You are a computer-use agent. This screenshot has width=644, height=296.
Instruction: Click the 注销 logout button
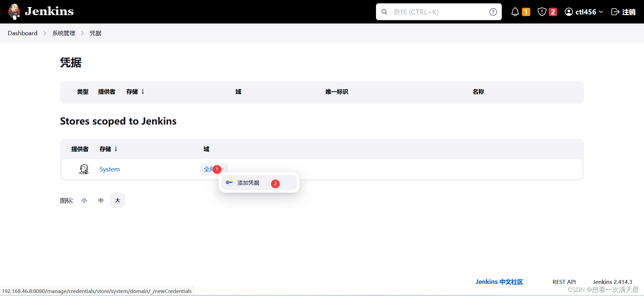(x=623, y=12)
